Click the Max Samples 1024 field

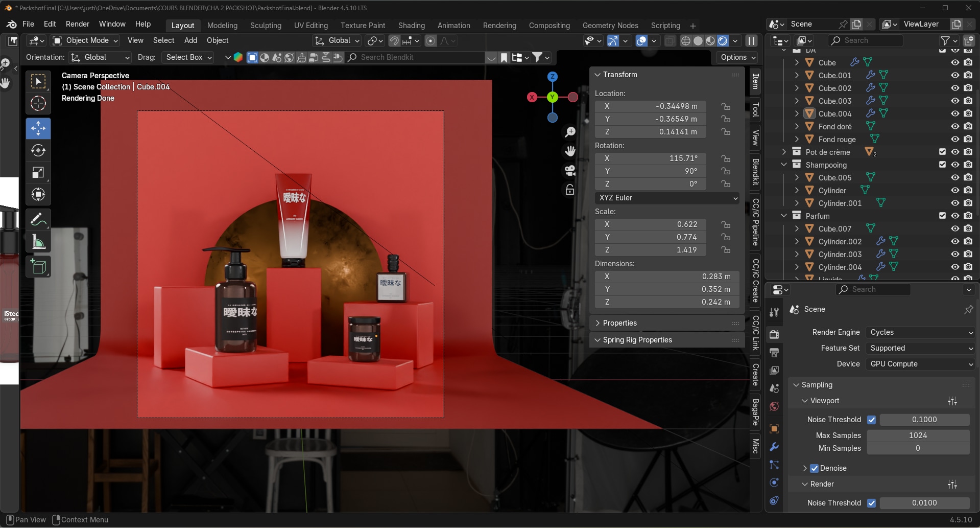tap(918, 435)
